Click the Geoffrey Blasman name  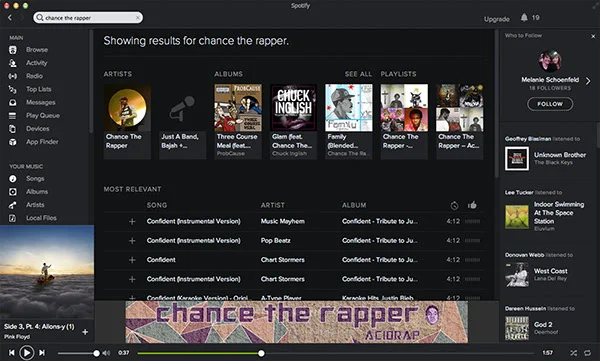click(528, 139)
